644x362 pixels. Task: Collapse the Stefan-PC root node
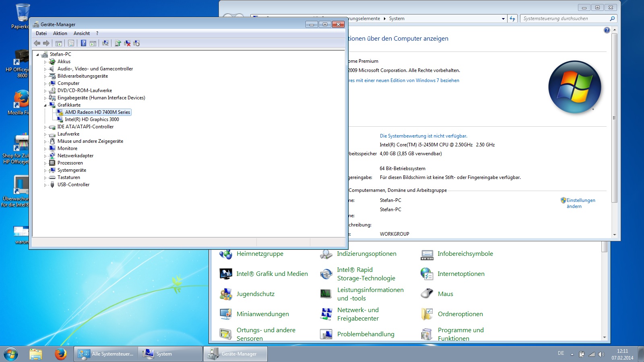[37, 55]
